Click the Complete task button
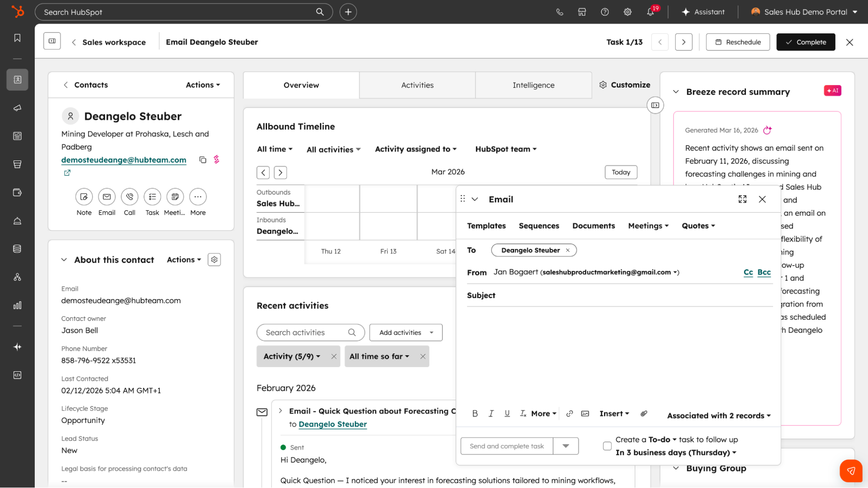Image resolution: width=868 pixels, height=488 pixels. (x=805, y=42)
